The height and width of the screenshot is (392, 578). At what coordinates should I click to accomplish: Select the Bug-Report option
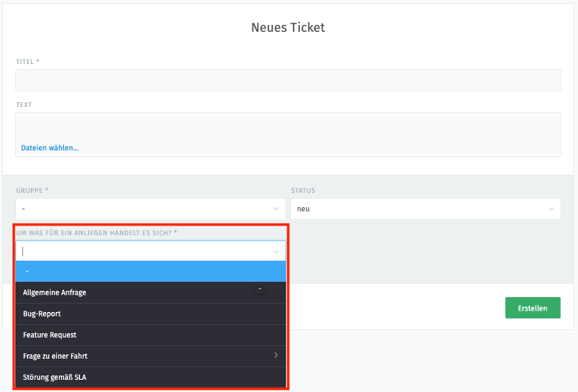pyautogui.click(x=42, y=314)
